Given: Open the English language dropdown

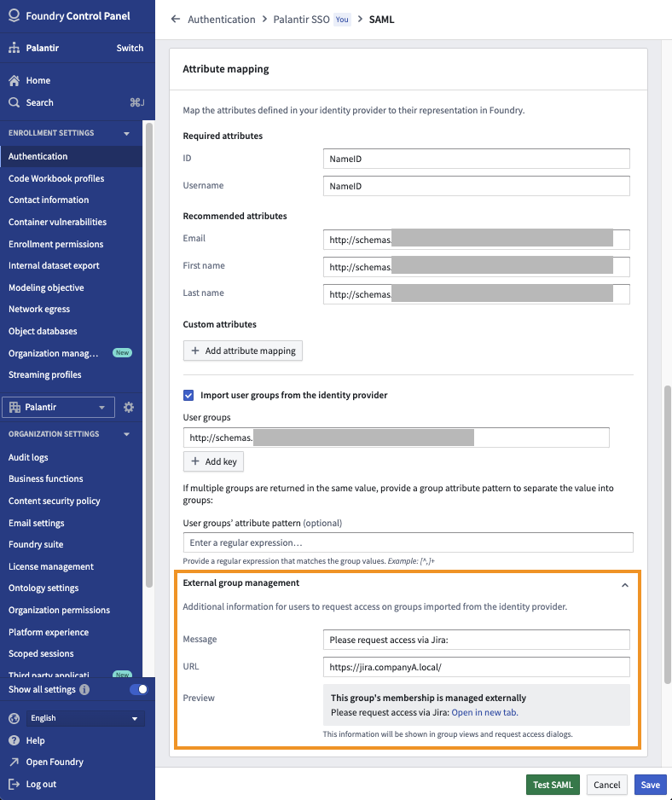Looking at the screenshot, I should (85, 718).
